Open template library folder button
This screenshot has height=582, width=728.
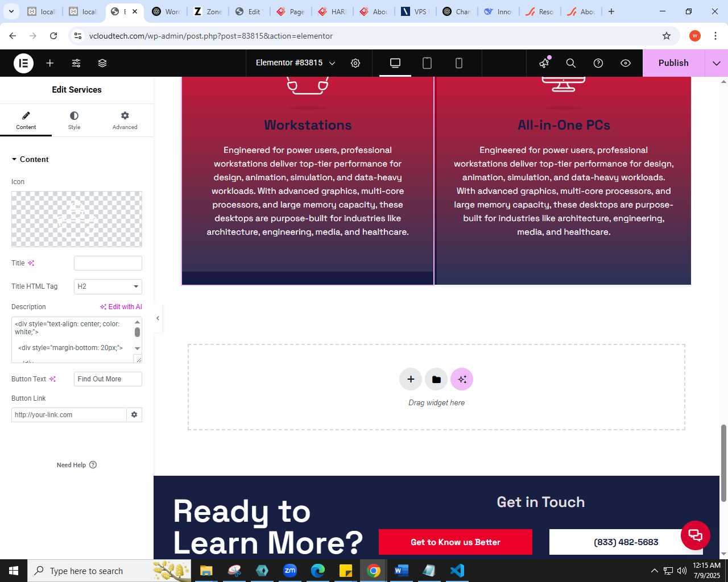(436, 379)
